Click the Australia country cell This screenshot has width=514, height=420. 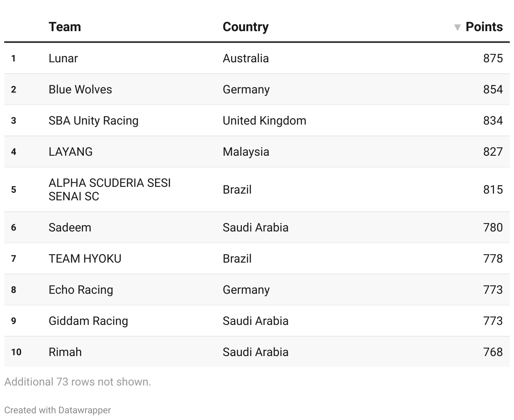point(245,58)
